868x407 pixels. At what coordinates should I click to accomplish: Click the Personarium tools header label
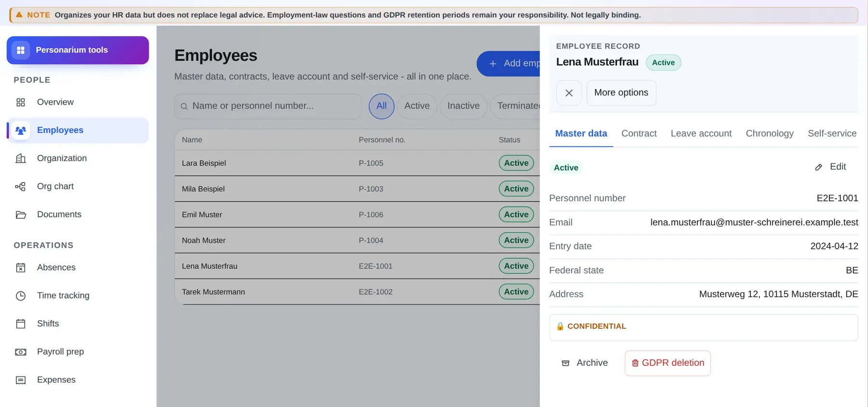[72, 50]
